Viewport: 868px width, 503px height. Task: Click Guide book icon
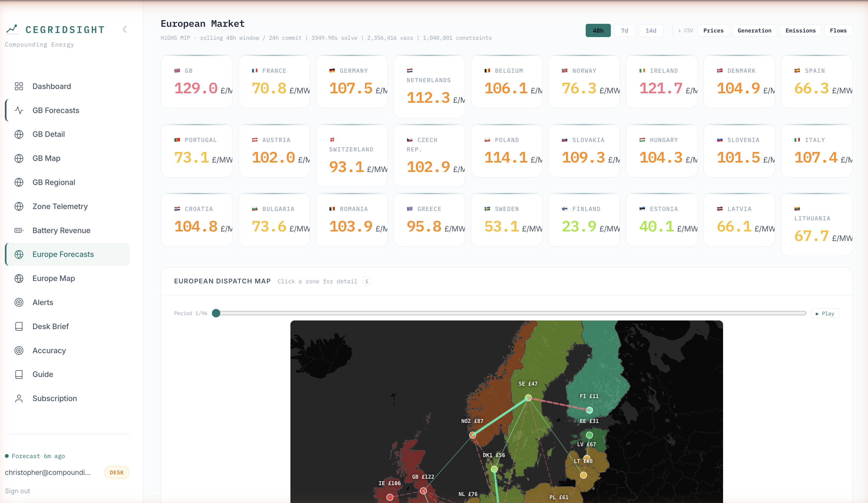pos(19,375)
